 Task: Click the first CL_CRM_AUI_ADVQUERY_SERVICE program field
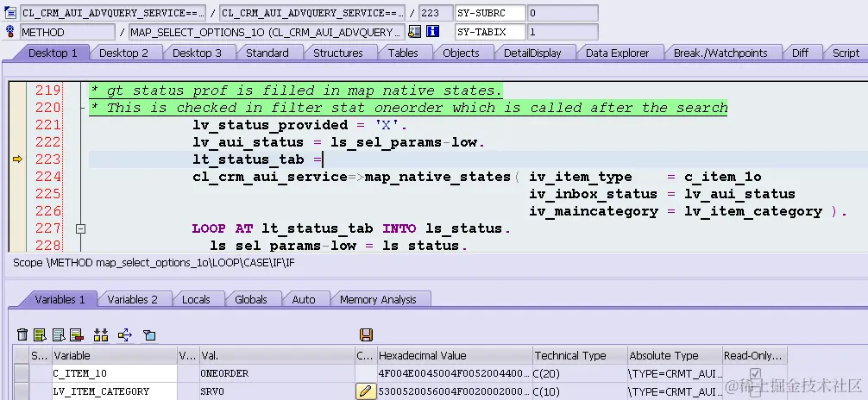[x=112, y=13]
